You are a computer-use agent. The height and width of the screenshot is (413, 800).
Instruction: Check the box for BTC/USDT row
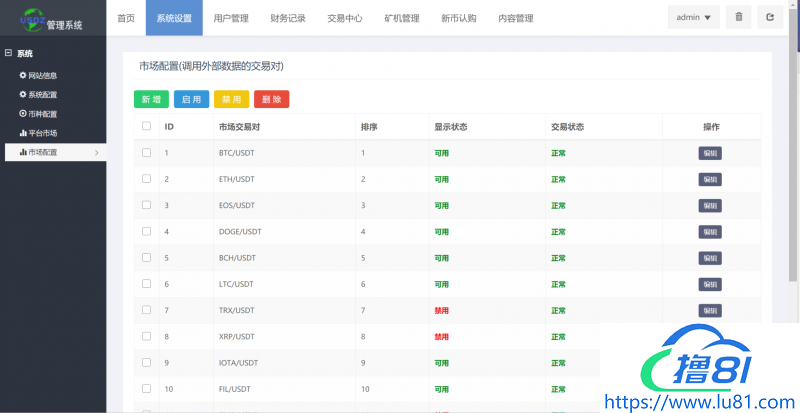pyautogui.click(x=147, y=153)
